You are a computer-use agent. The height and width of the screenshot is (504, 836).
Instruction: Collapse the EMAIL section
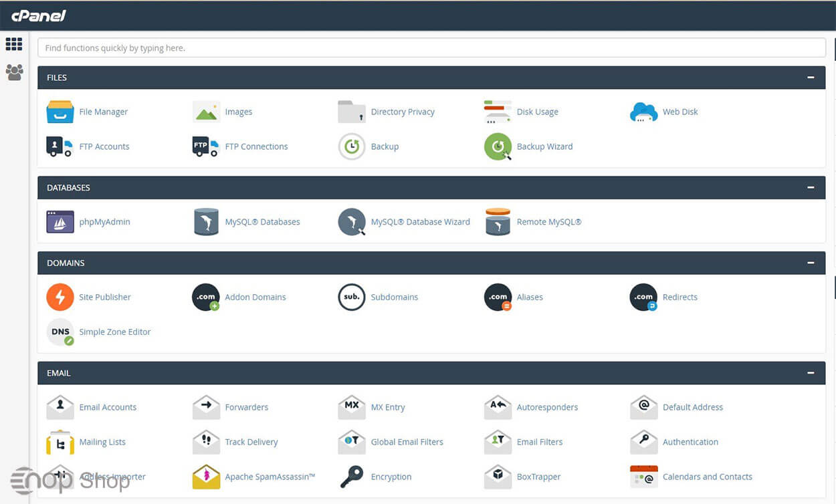pos(811,373)
